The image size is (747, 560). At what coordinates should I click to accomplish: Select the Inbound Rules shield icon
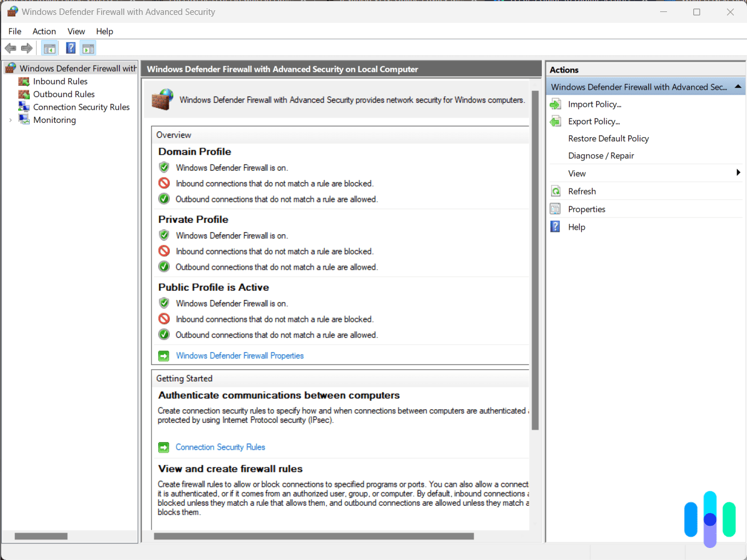(x=24, y=81)
